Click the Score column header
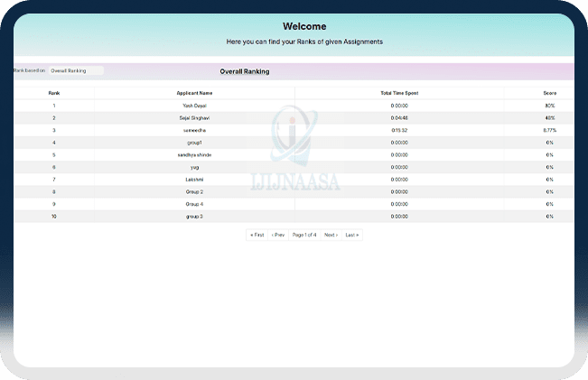This screenshot has height=380, width=588. pyautogui.click(x=549, y=93)
